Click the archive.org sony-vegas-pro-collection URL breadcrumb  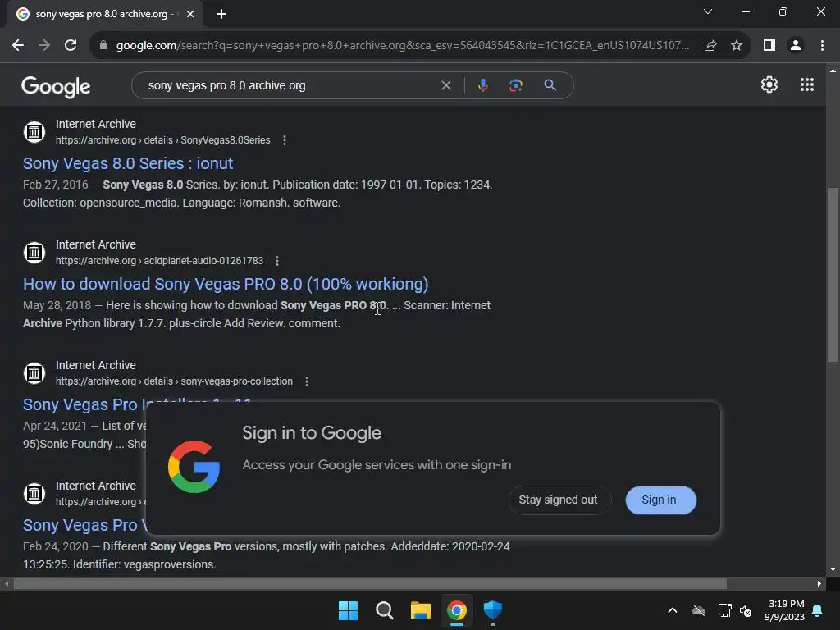coord(174,381)
